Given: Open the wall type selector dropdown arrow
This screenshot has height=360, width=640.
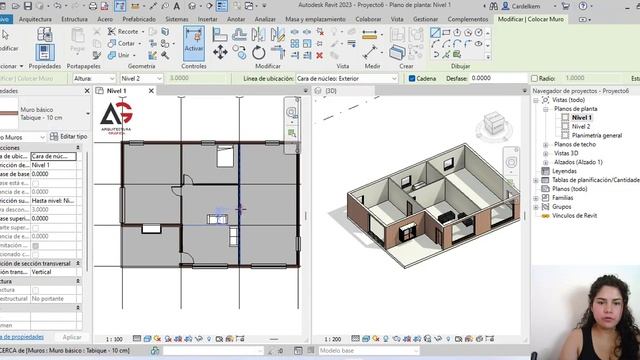Looking at the screenshot, I should [x=88, y=113].
